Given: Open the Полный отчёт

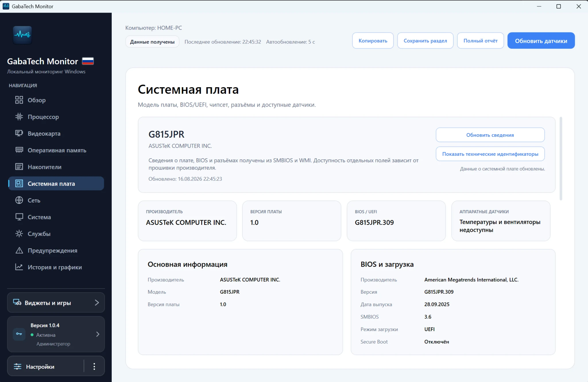Looking at the screenshot, I should point(480,40).
